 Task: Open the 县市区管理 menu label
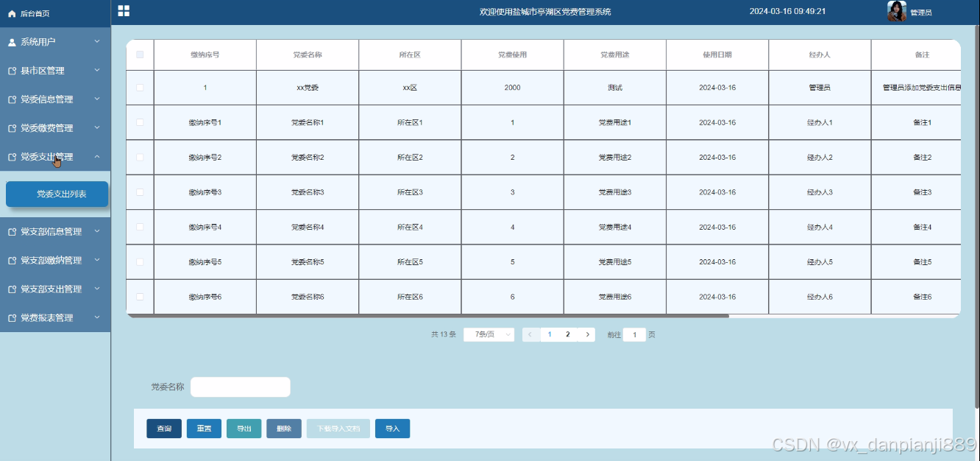pos(43,71)
